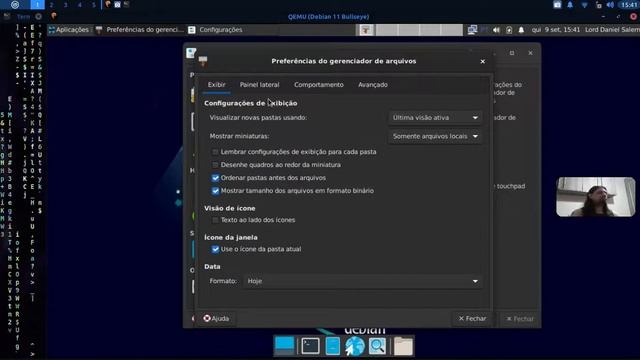Click the Xfce panel notification bell
The image size is (640, 360).
(521, 30)
